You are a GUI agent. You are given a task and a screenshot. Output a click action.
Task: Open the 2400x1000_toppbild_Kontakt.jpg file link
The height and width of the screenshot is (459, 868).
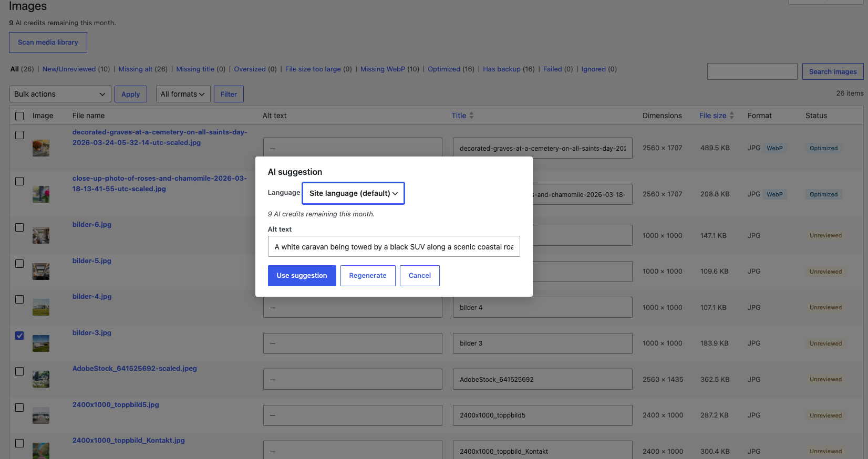click(129, 441)
